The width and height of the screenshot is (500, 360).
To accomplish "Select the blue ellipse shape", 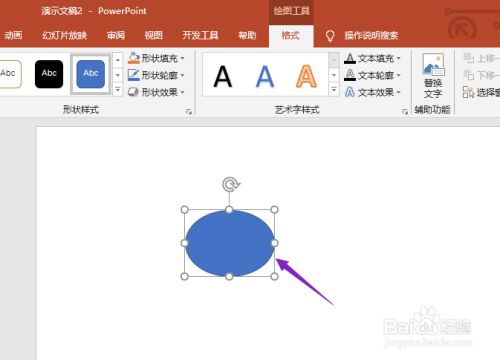I will click(x=229, y=243).
